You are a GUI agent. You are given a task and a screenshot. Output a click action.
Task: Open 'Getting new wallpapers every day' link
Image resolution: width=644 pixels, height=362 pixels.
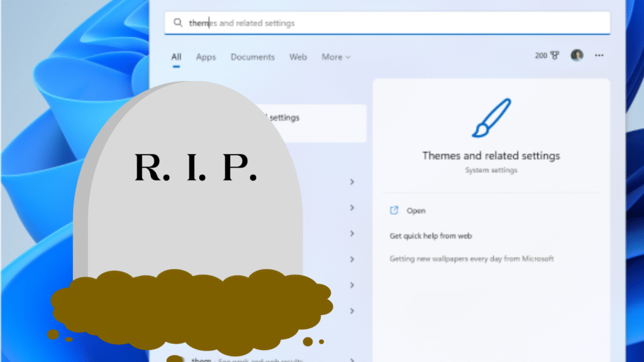[472, 258]
